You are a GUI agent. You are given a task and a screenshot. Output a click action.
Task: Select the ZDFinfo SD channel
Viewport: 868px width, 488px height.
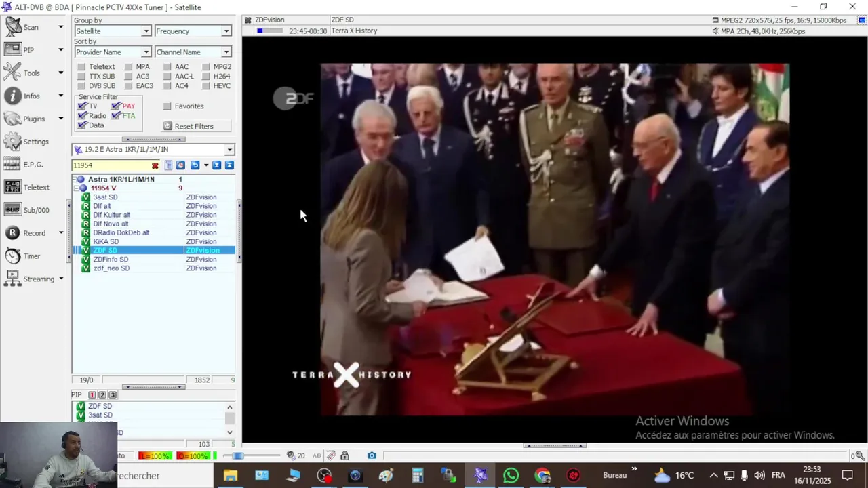[x=111, y=260]
